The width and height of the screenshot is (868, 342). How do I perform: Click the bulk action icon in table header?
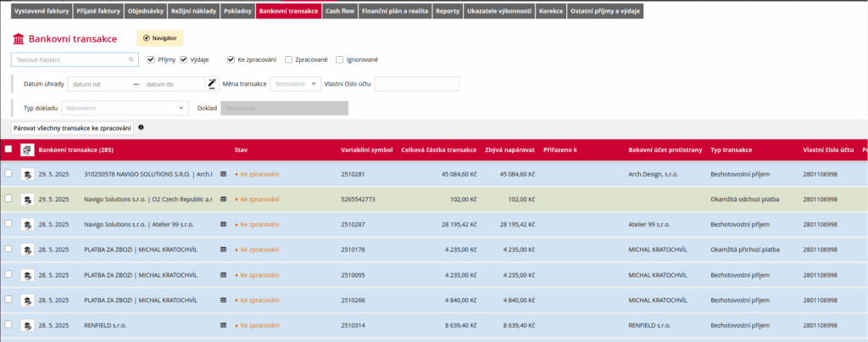[25, 149]
